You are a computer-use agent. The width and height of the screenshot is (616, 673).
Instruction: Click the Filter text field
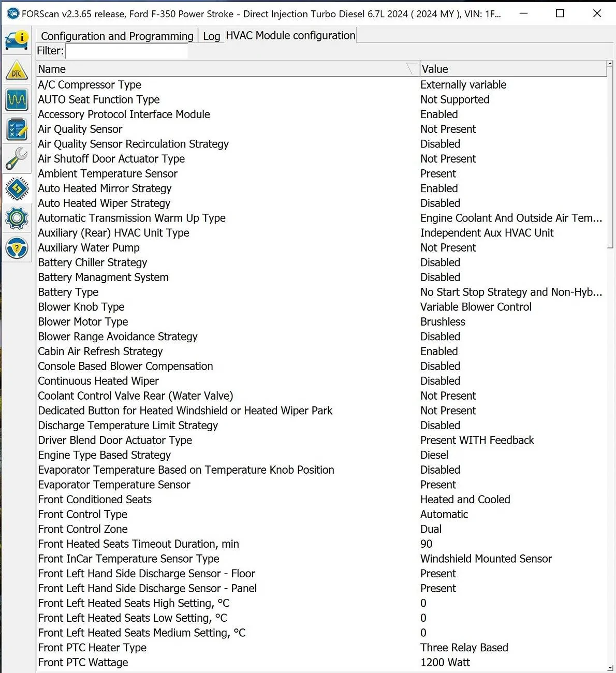(127, 51)
